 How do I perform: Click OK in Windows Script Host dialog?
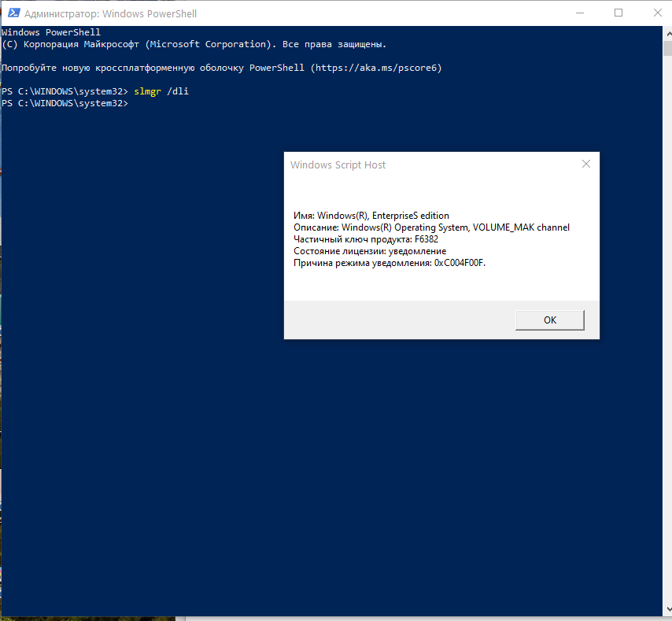(x=550, y=320)
